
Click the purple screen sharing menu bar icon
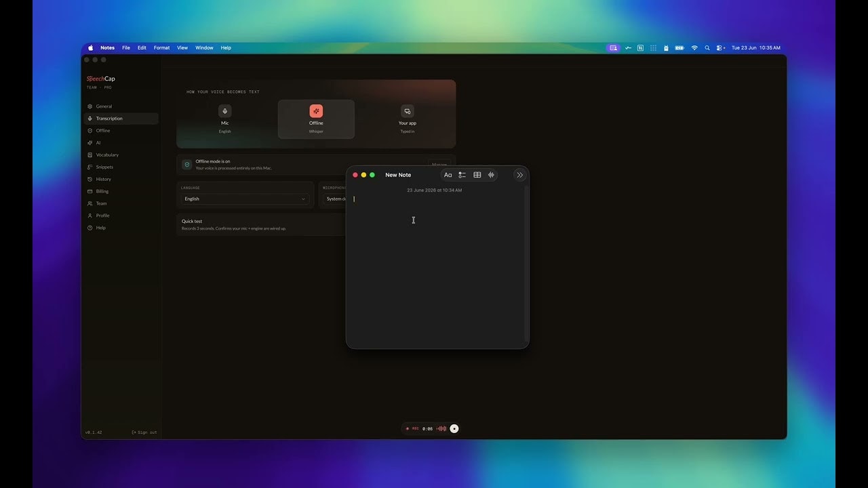[x=613, y=48]
